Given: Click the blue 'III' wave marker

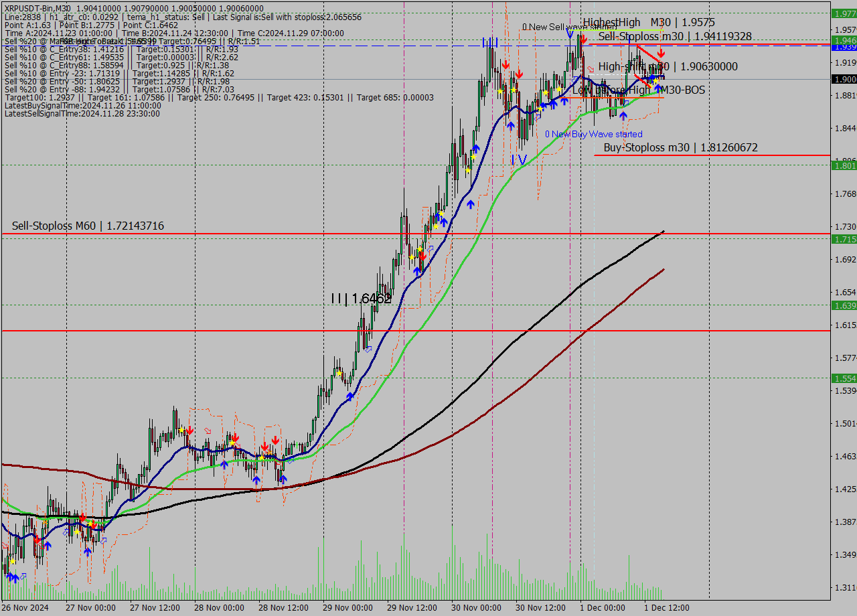Looking at the screenshot, I should click(x=490, y=42).
